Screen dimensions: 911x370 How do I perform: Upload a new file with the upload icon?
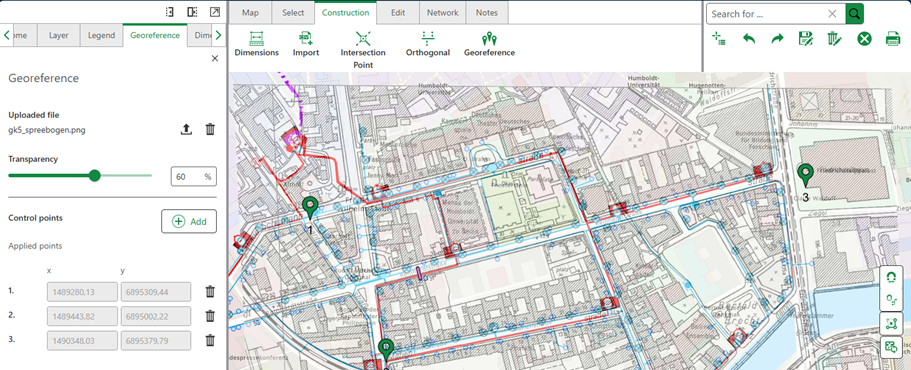pos(186,129)
